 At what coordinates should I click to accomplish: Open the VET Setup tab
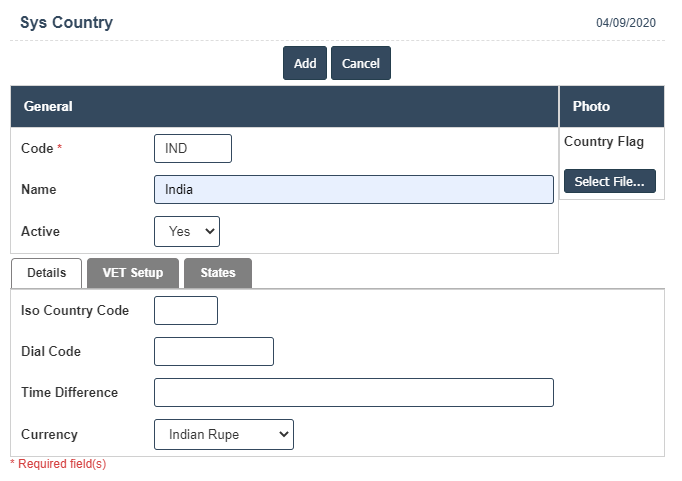click(x=132, y=273)
